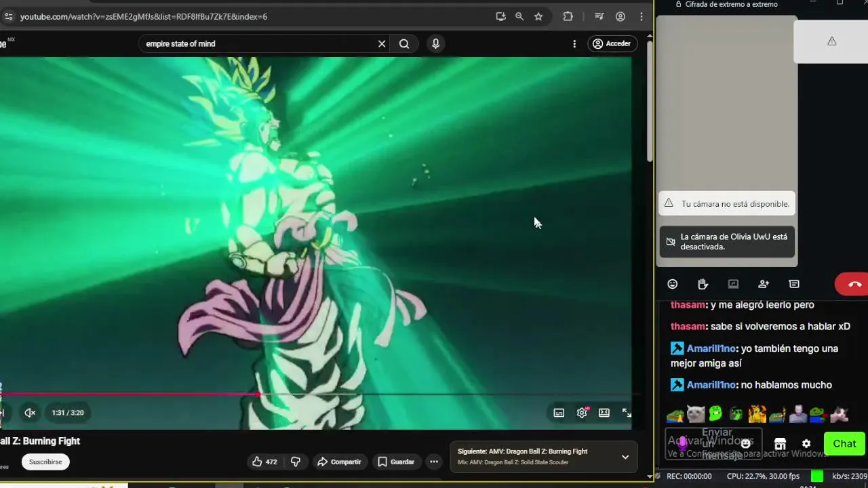This screenshot has height=488, width=868.
Task: Open emoji picker smiley in chat box
Action: pyautogui.click(x=746, y=443)
